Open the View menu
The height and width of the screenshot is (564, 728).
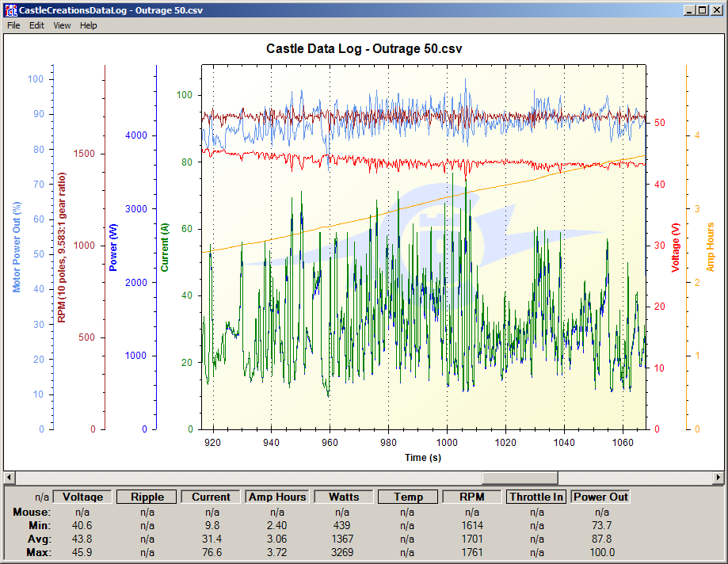(62, 25)
